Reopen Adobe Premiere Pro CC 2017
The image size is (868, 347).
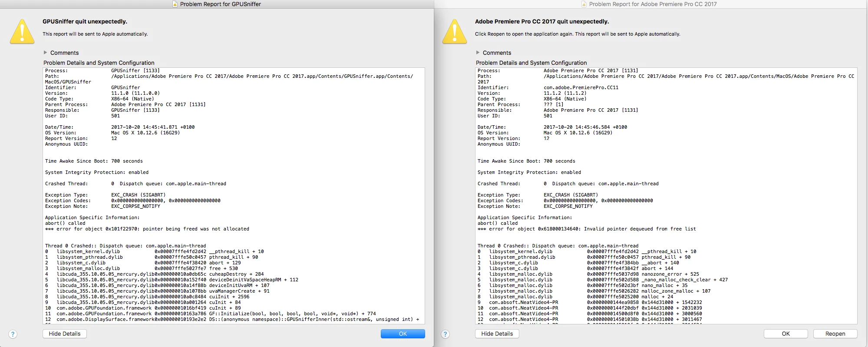coord(835,334)
